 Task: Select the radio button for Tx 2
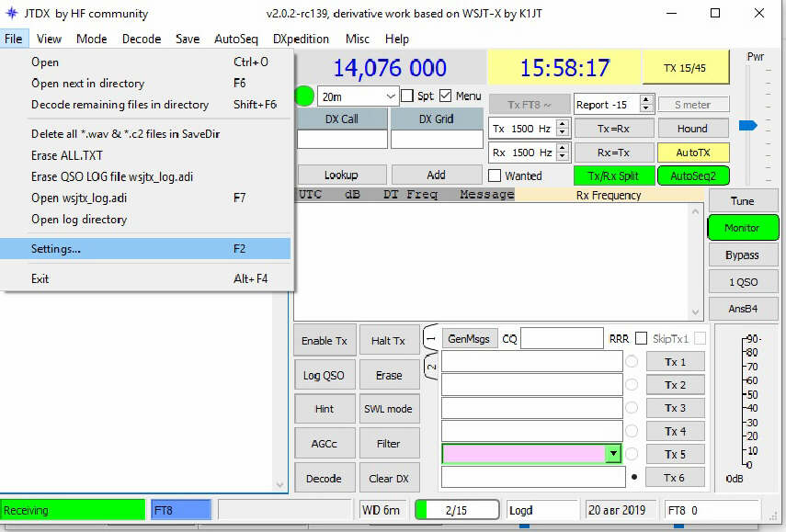[x=632, y=384]
